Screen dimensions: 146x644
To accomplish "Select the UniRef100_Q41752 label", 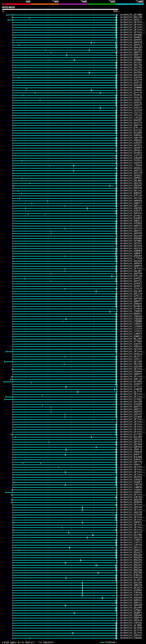I will [x=131, y=65].
